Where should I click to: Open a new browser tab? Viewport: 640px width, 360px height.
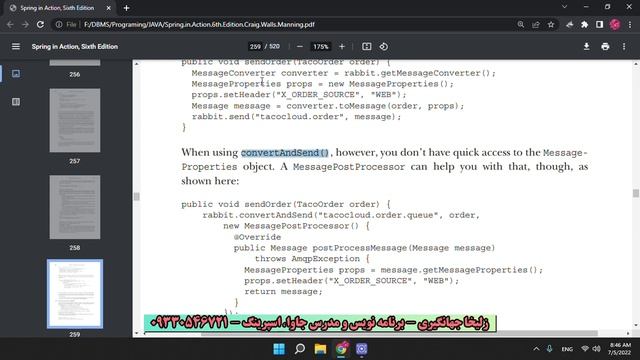[x=127, y=8]
